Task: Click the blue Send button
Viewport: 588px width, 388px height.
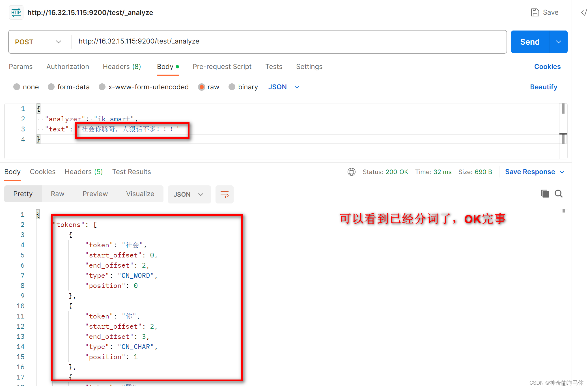Action: tap(530, 42)
